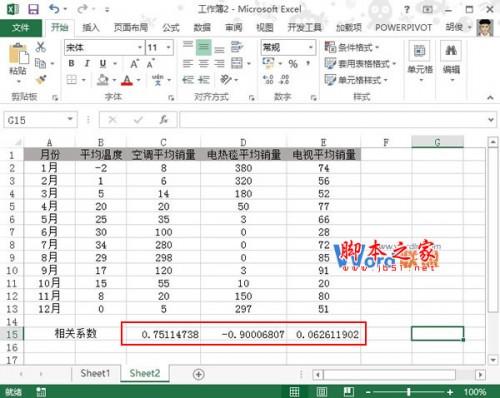Select the Page Break Preview icon

point(348,392)
